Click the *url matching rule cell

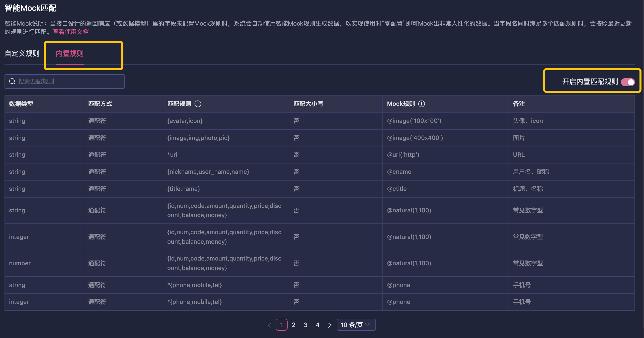(226, 155)
